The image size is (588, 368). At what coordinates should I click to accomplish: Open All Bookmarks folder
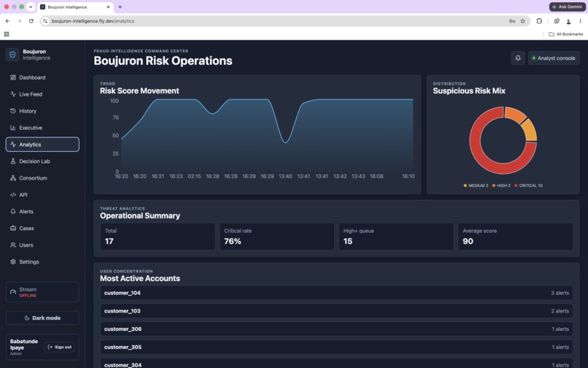[566, 34]
